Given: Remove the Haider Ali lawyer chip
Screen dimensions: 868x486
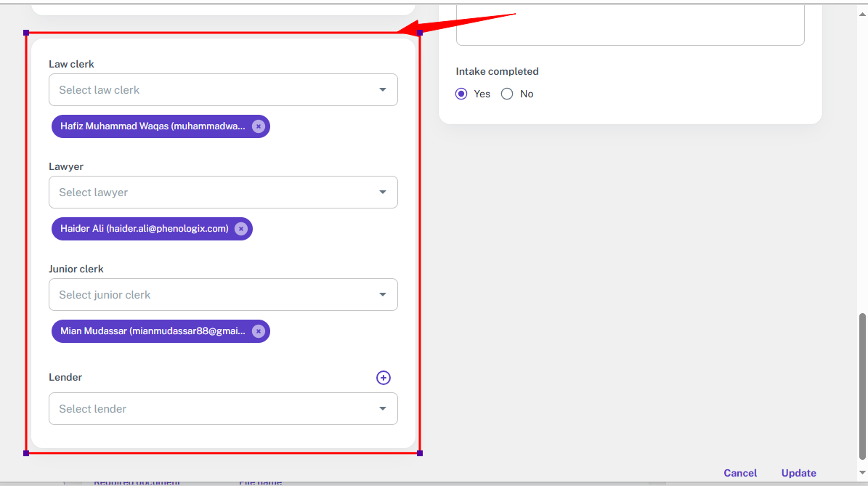Looking at the screenshot, I should (240, 229).
